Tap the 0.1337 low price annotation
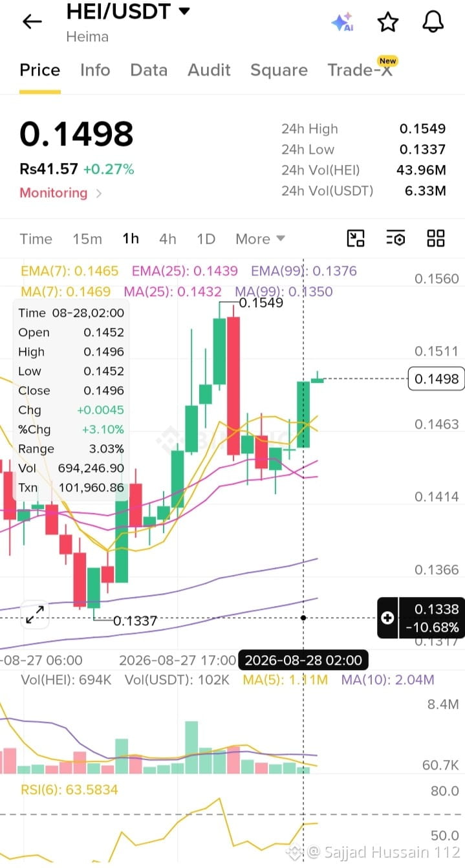 tap(135, 621)
